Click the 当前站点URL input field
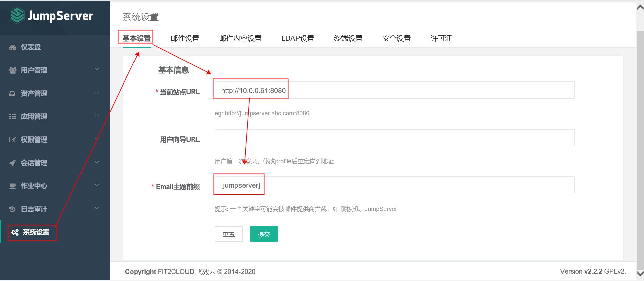 point(394,90)
